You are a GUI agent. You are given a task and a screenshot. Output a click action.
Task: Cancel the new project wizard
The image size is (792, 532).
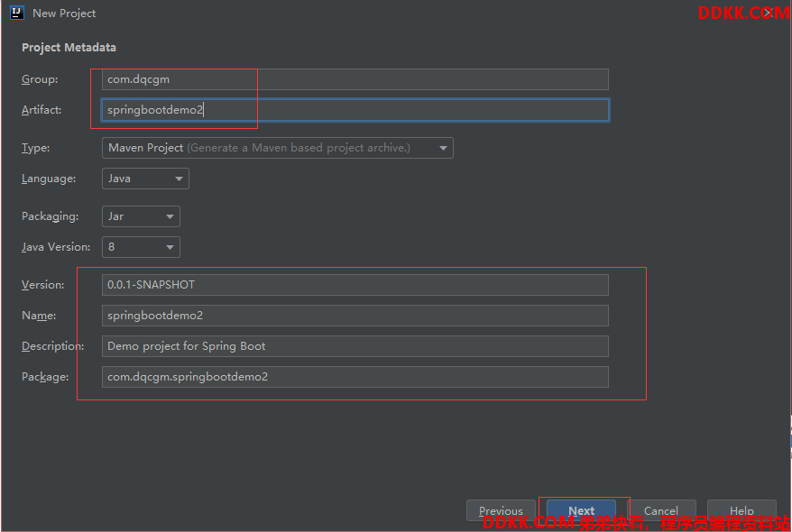coord(661,510)
